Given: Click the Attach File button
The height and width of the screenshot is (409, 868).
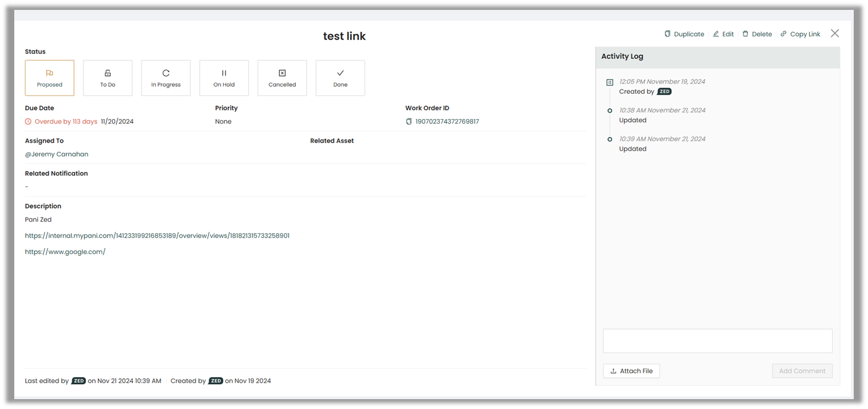Looking at the screenshot, I should coord(632,371).
